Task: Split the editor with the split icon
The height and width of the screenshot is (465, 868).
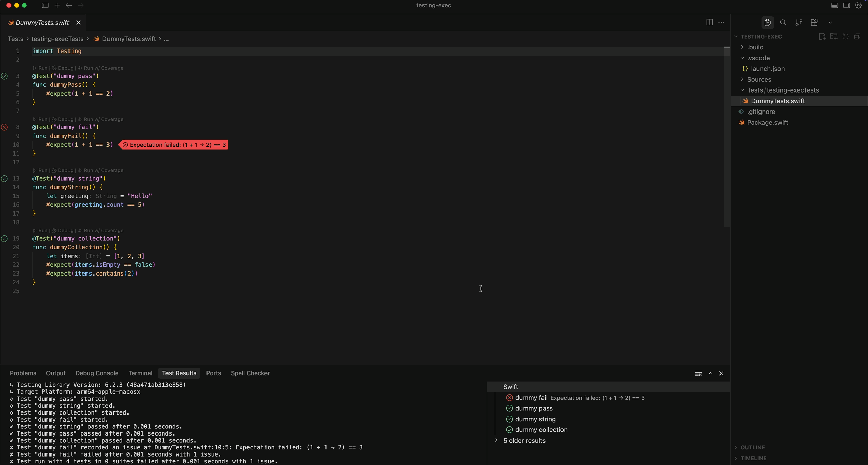Action: [x=709, y=22]
